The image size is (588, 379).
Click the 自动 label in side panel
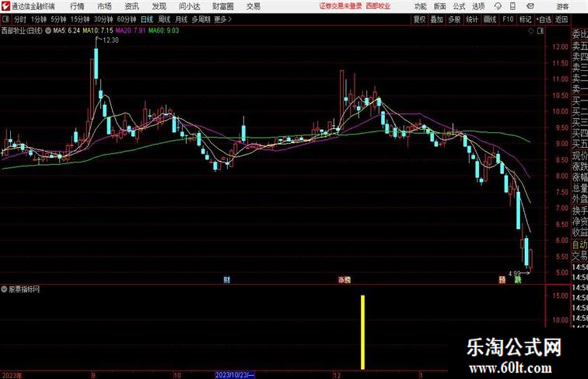[x=580, y=245]
